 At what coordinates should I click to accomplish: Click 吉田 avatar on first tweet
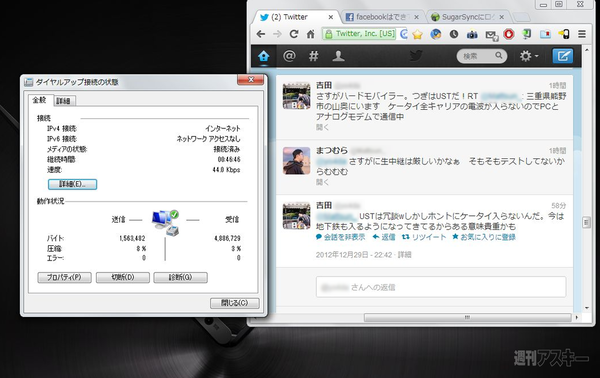pyautogui.click(x=297, y=96)
